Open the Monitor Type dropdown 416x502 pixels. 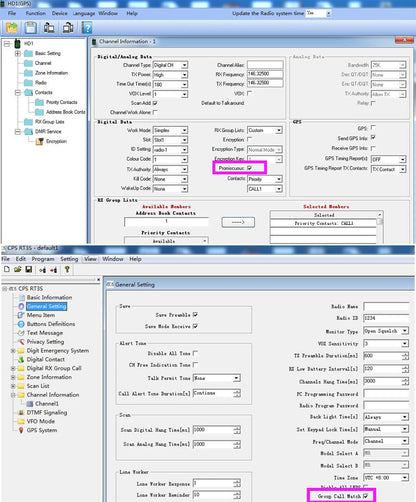405,331
